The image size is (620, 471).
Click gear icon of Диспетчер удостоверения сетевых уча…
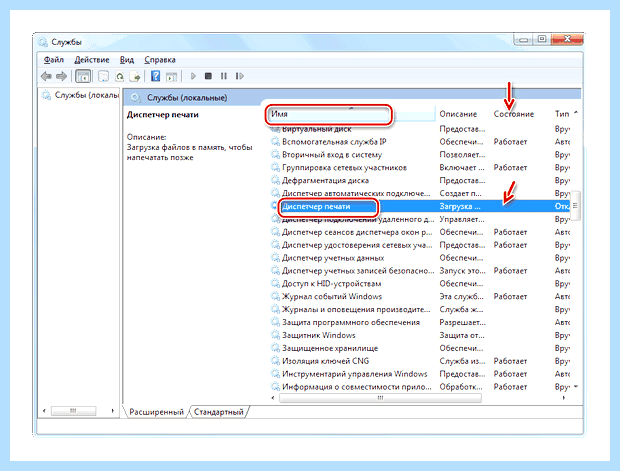(x=275, y=245)
